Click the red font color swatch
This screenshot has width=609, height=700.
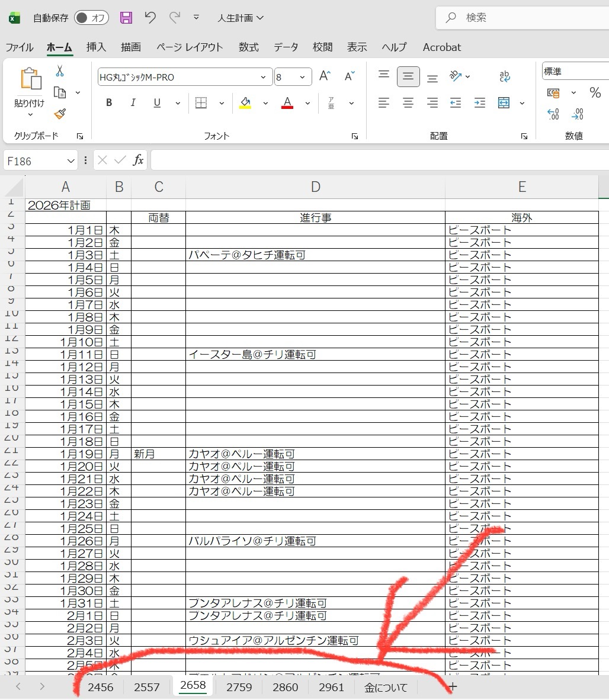(x=287, y=103)
